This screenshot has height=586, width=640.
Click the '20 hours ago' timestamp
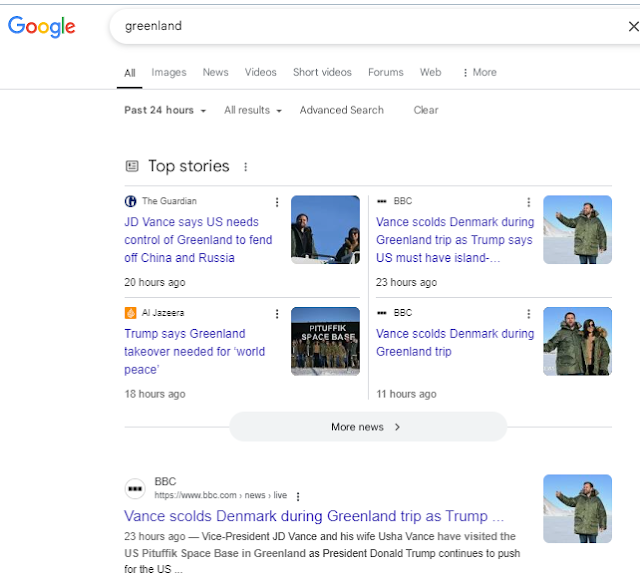coord(155,282)
